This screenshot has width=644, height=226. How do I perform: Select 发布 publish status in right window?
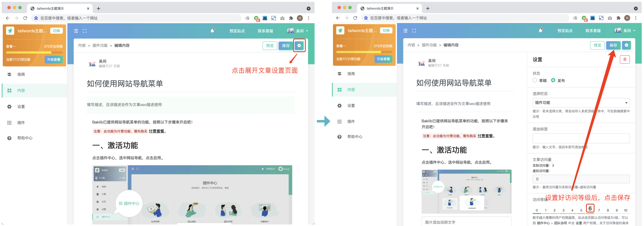[x=553, y=80]
